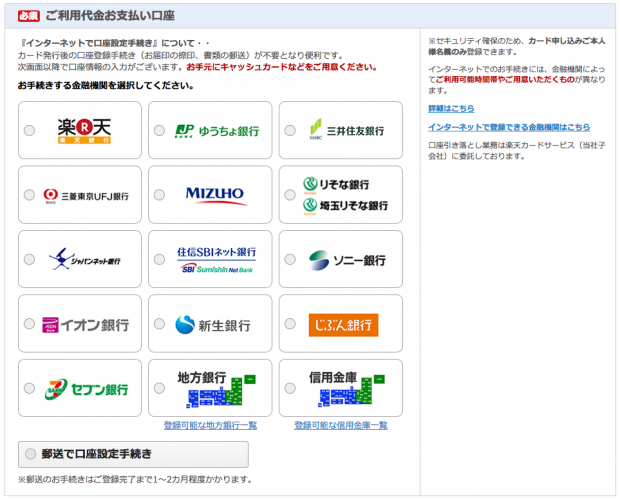Click the SMBC 三井住友銀行 logo
The image size is (620, 500).
pyautogui.click(x=347, y=130)
